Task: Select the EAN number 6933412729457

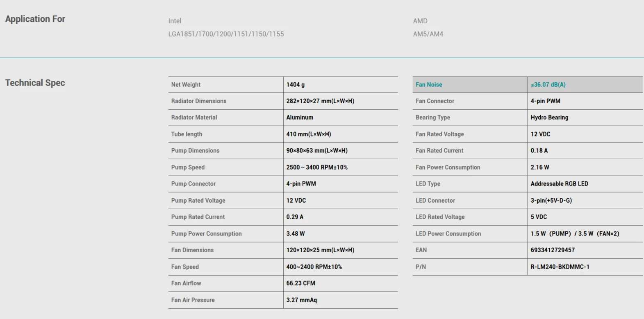Action: [x=553, y=250]
